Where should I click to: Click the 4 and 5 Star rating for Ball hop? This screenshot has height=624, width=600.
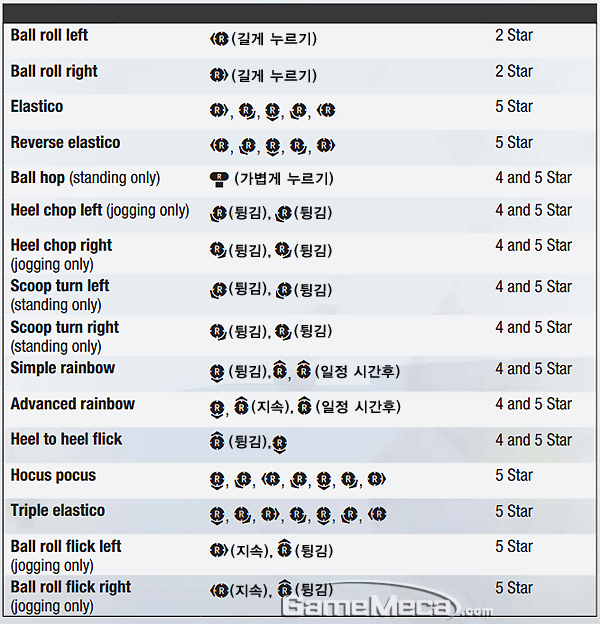coord(533,178)
